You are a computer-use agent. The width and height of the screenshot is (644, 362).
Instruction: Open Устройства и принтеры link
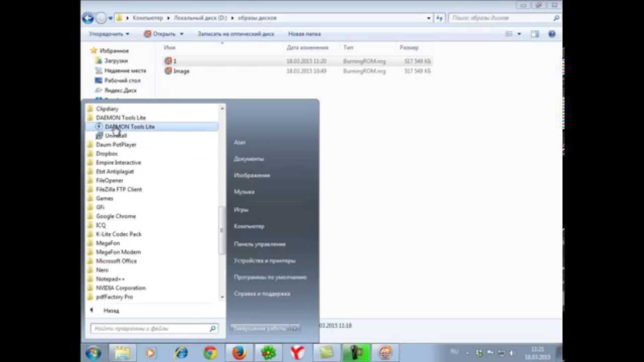point(265,261)
